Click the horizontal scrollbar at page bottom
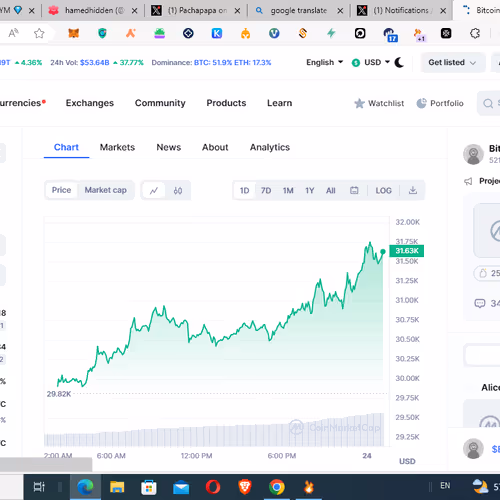500x500 pixels. [46, 464]
